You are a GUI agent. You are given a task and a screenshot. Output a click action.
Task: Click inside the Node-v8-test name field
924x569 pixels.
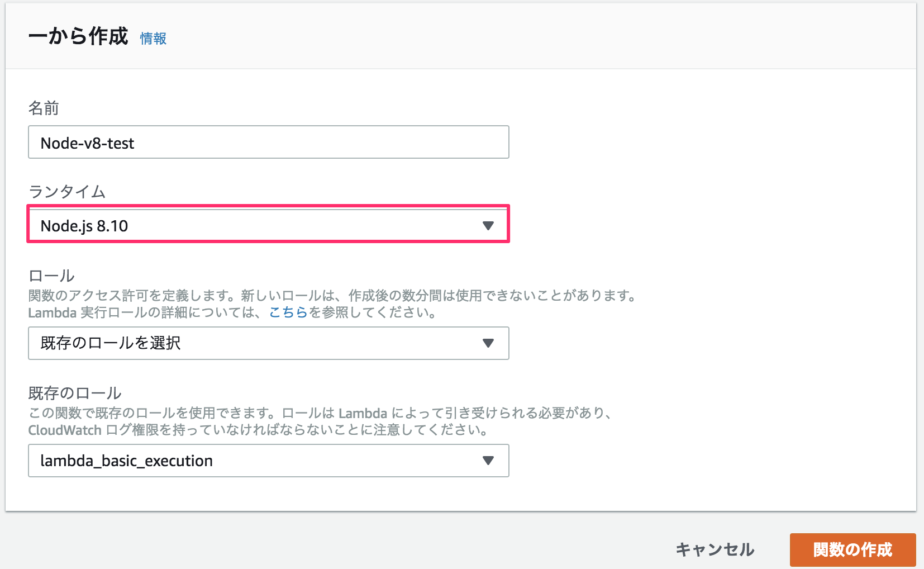[x=268, y=142]
